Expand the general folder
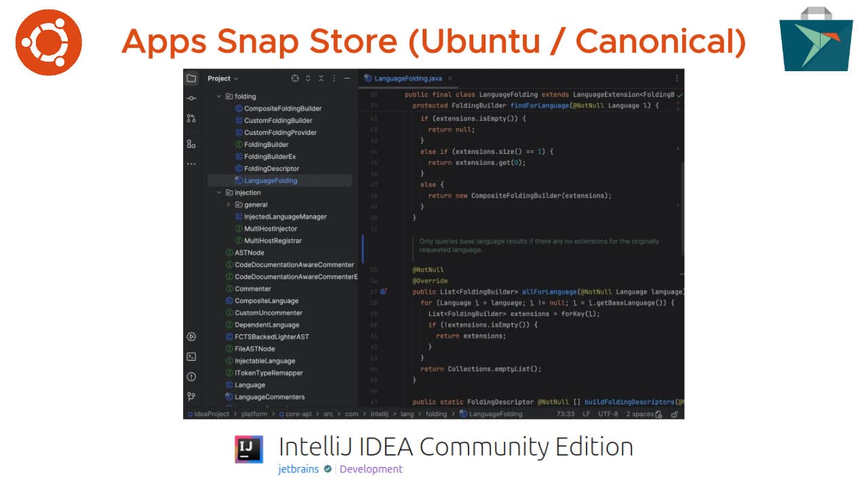The image size is (868, 488). coord(229,205)
